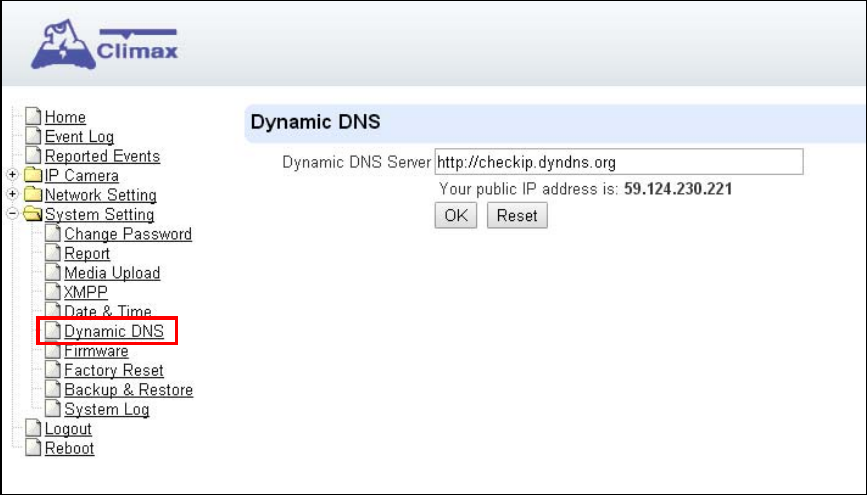
Task: Open the Backup & Restore link
Action: click(128, 389)
